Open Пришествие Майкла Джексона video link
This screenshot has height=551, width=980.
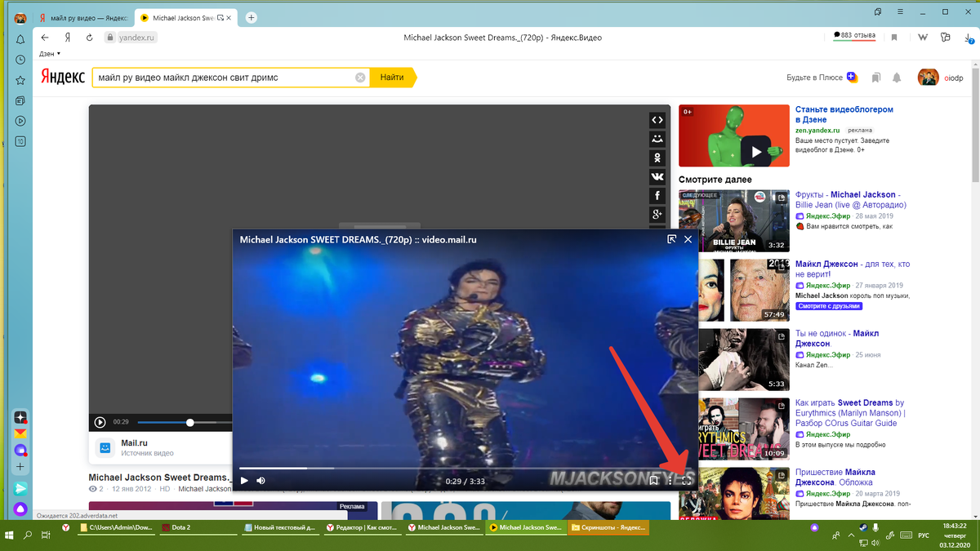(x=835, y=477)
